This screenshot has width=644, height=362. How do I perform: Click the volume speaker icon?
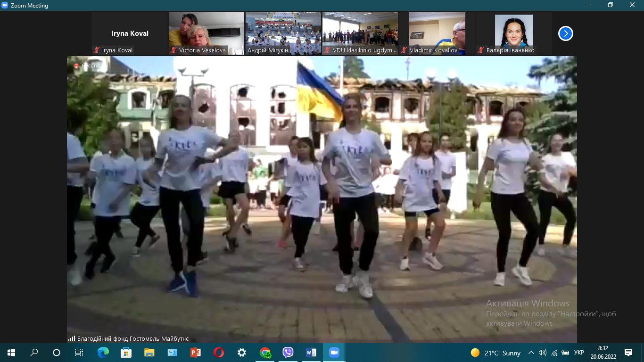[543, 353]
